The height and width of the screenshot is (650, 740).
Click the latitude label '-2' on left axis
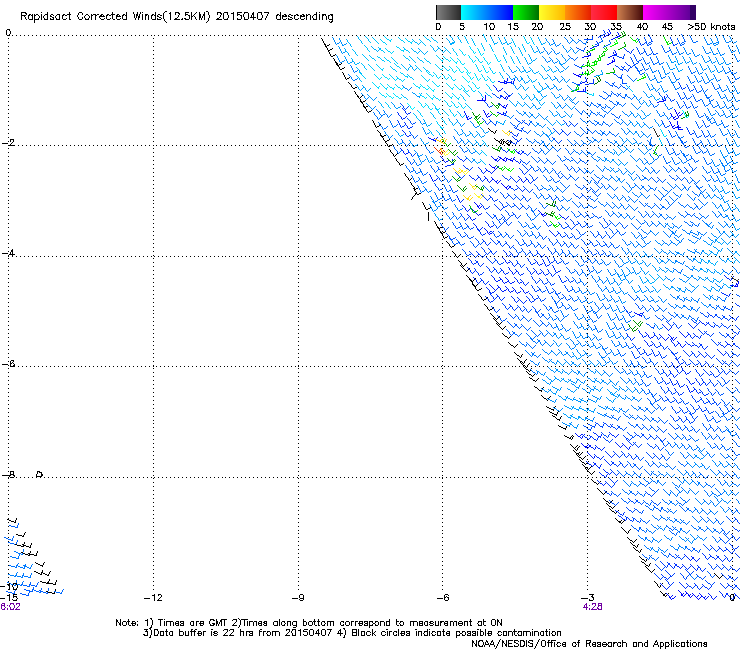[8, 143]
